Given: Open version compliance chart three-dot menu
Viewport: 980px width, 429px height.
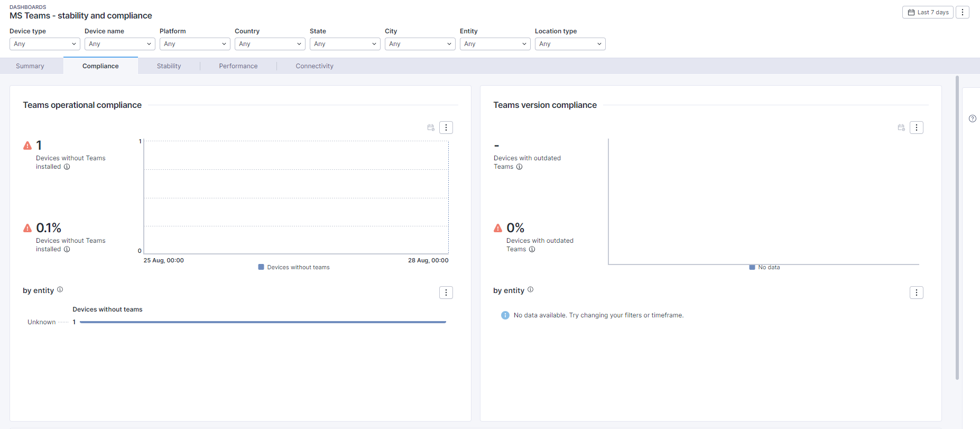Looking at the screenshot, I should (x=917, y=127).
